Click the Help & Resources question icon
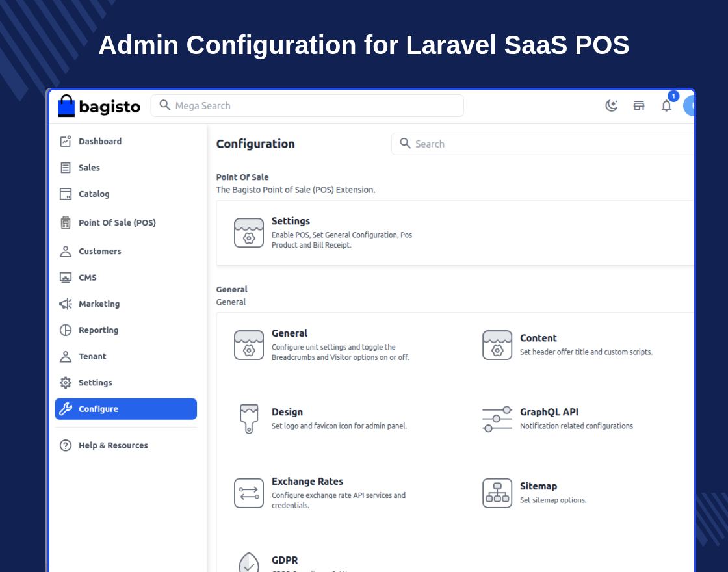Screen dimensions: 728x572 (66, 445)
